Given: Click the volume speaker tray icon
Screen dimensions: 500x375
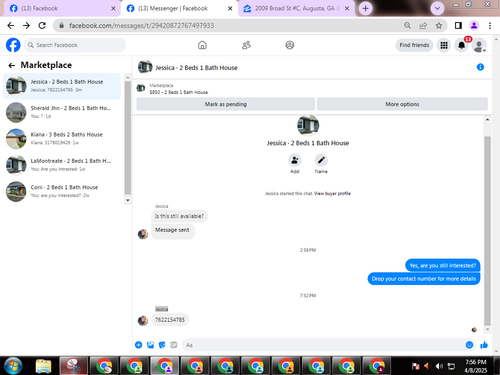Looking at the screenshot, I should pos(439,366).
